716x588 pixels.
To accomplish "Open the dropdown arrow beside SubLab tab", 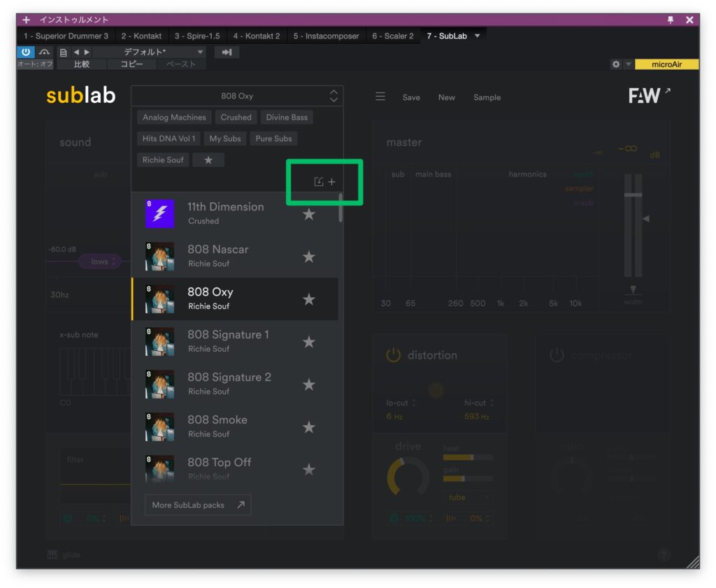I will [478, 36].
